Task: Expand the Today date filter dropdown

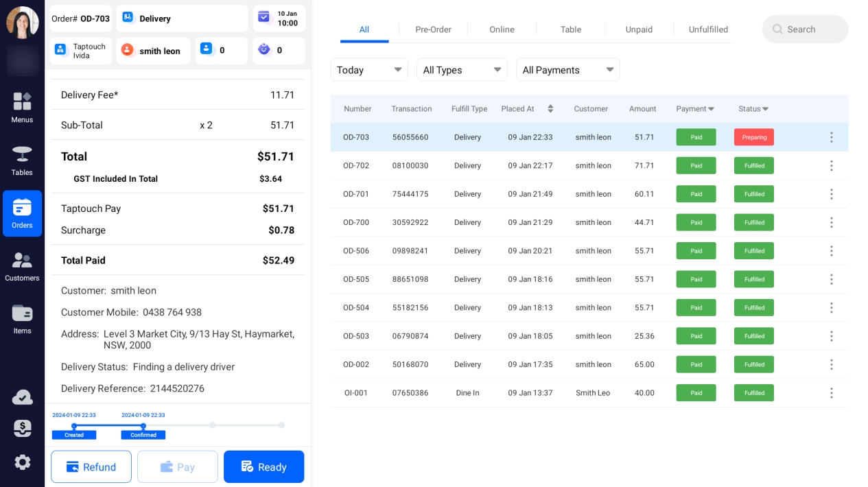Action: [369, 70]
